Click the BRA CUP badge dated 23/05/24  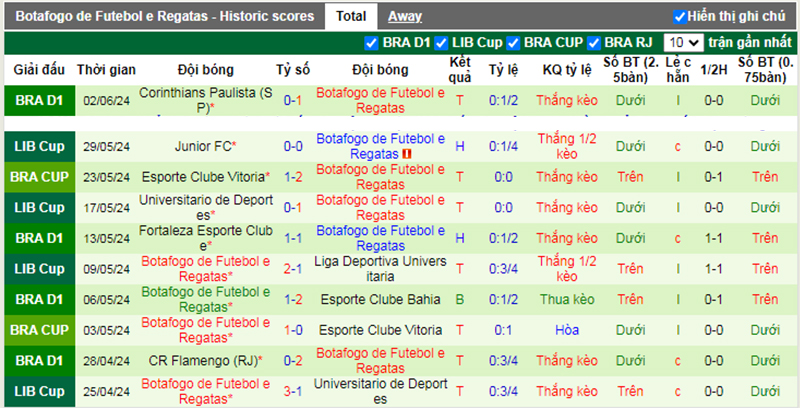pos(39,176)
